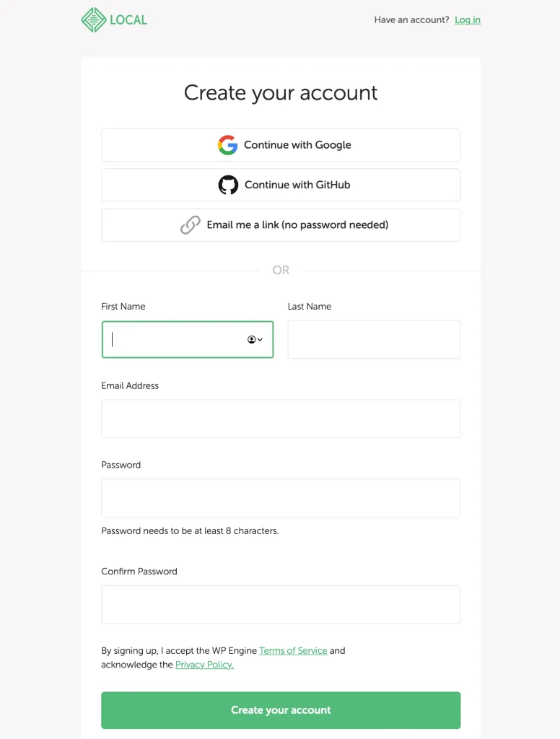Open autofill contact dropdown in First Name
Viewport: 560px width, 739px height.
point(255,339)
